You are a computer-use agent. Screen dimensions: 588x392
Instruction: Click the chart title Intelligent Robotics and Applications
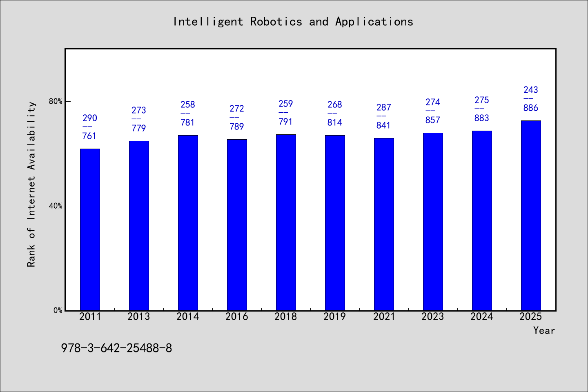point(293,22)
